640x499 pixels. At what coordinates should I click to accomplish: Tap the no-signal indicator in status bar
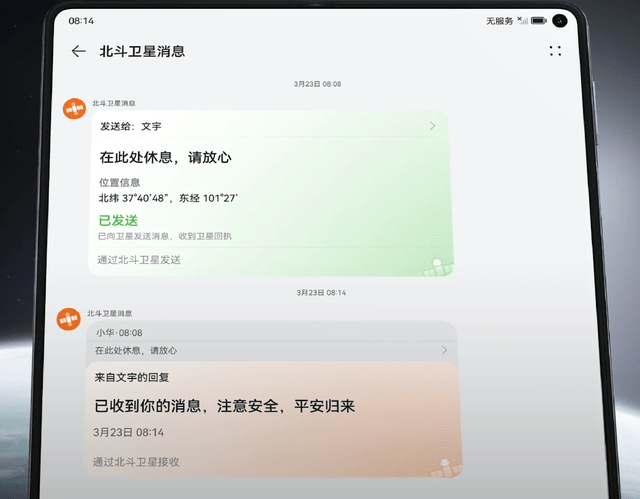pyautogui.click(x=522, y=20)
